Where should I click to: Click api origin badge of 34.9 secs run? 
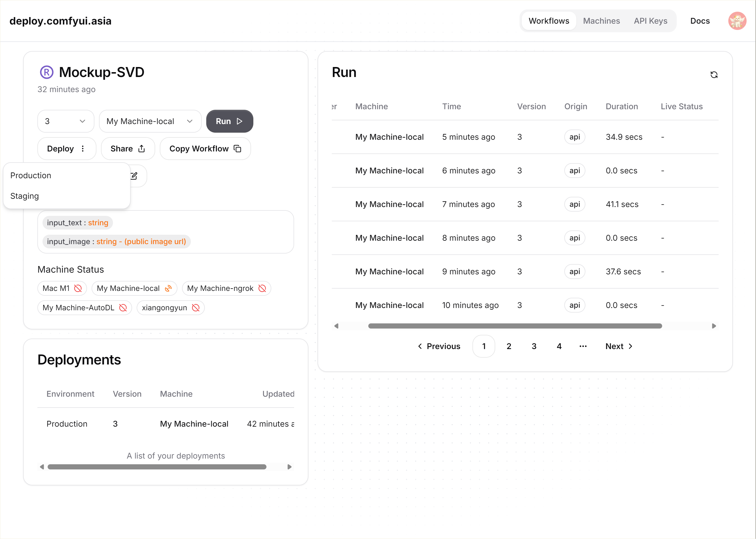click(574, 137)
